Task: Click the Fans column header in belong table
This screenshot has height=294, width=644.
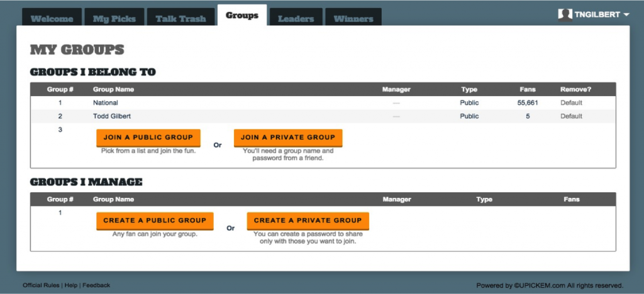Action: (x=527, y=89)
